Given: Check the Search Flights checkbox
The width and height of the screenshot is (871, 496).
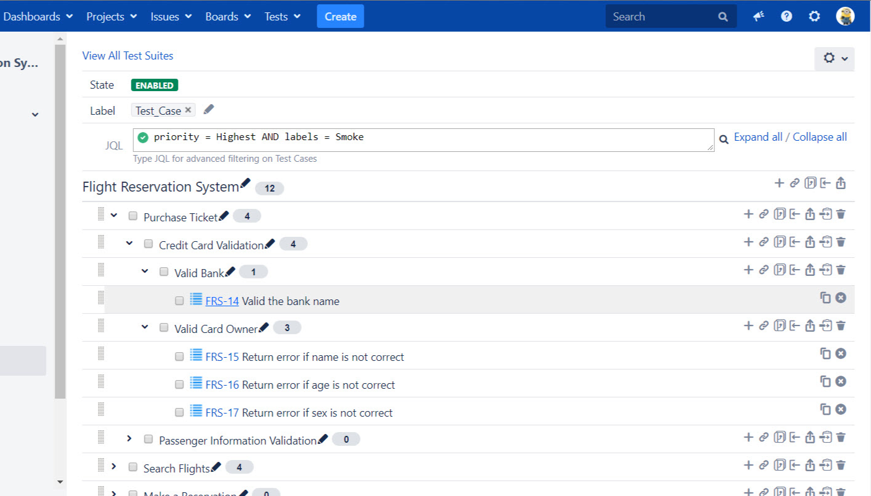Looking at the screenshot, I should tap(133, 467).
